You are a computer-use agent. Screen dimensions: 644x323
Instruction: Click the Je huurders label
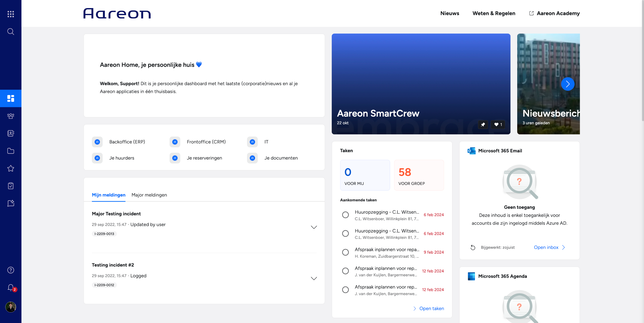(x=122, y=158)
